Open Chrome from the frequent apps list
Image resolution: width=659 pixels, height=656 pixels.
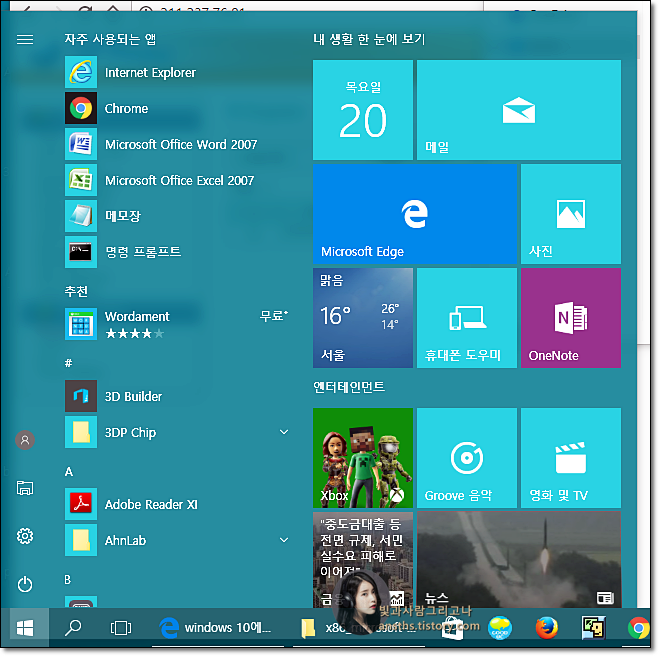(x=177, y=108)
